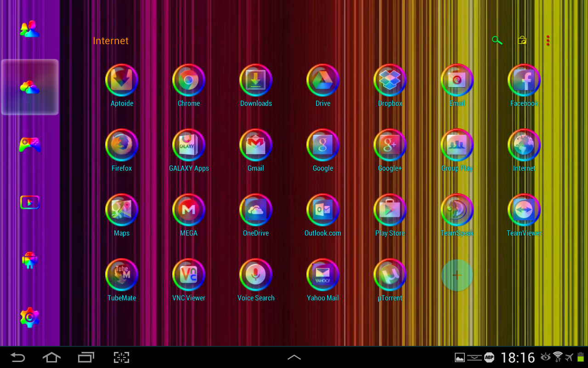Tap the battery status icon

click(x=581, y=357)
